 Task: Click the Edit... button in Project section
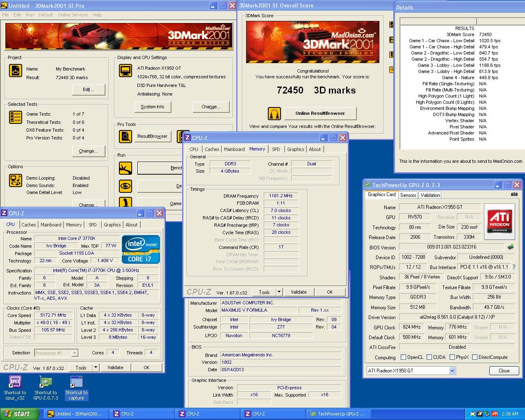tap(89, 89)
